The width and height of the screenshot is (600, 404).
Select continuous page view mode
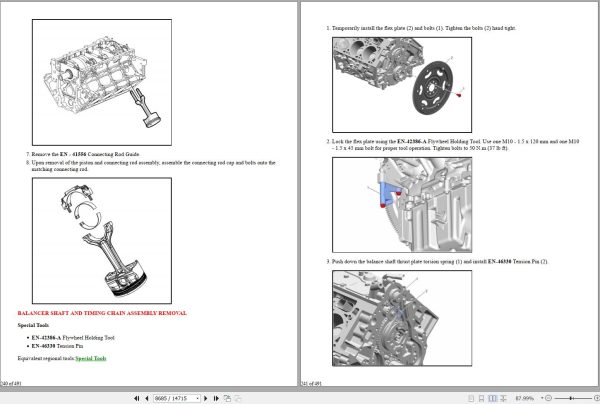[481, 398]
